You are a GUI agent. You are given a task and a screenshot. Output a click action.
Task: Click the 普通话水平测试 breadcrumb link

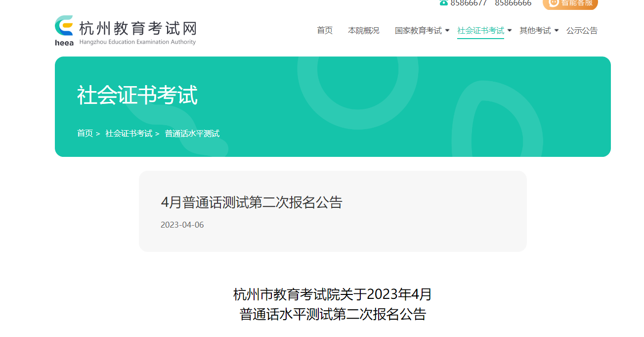click(192, 134)
